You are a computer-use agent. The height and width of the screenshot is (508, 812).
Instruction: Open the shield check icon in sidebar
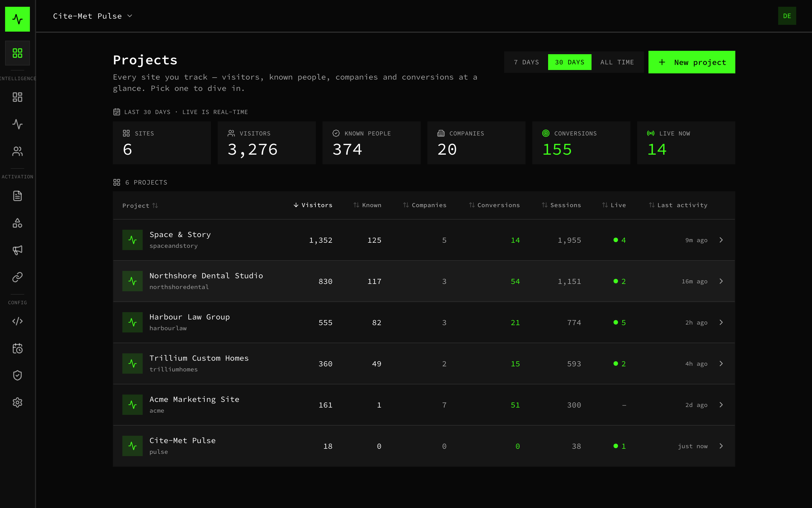(x=17, y=375)
